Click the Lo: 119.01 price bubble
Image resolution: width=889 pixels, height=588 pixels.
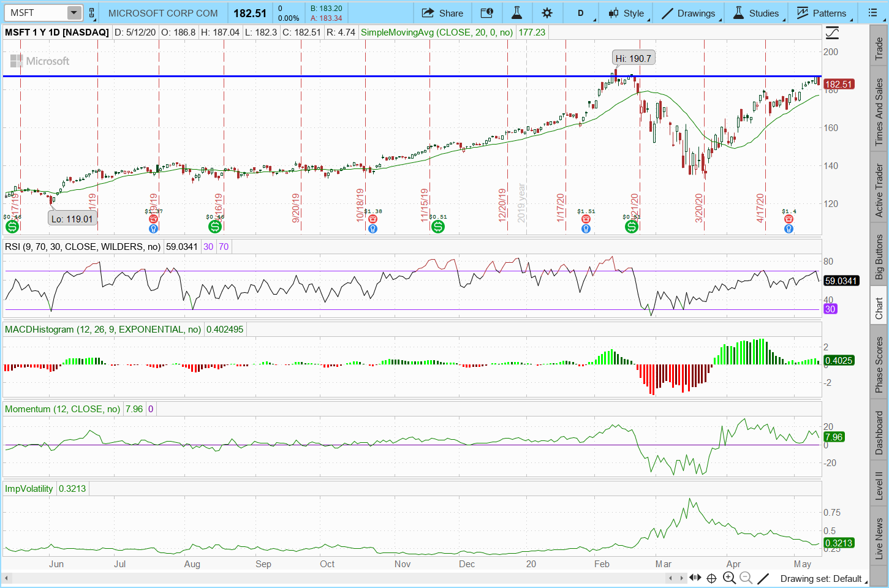(x=72, y=219)
